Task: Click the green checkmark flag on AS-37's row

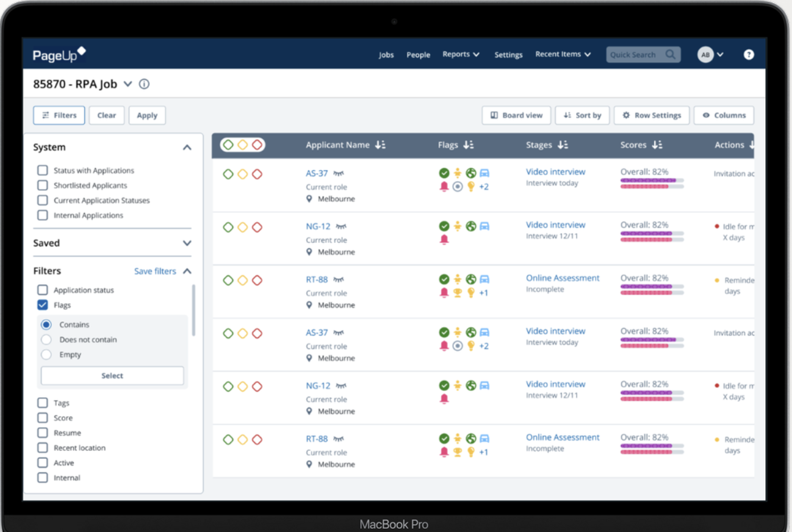Action: click(444, 173)
